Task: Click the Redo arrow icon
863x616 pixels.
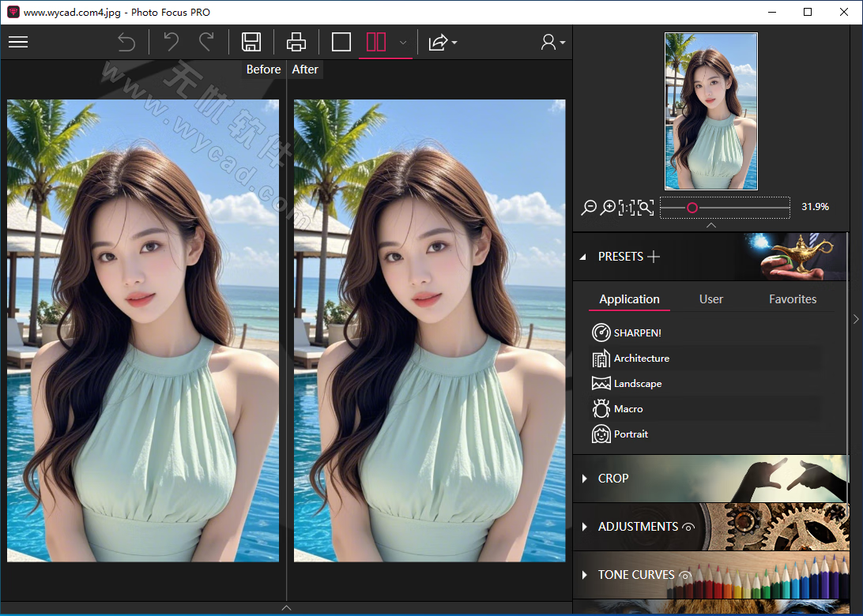Action: pos(207,43)
